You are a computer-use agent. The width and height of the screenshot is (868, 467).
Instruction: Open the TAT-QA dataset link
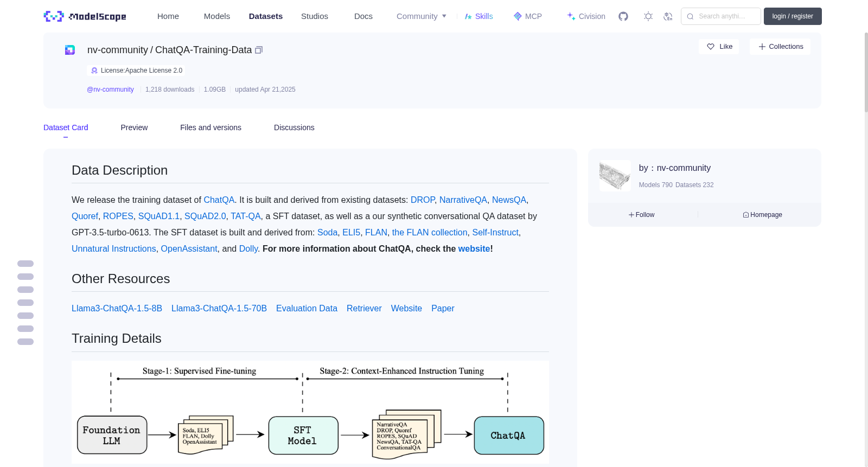(x=246, y=216)
